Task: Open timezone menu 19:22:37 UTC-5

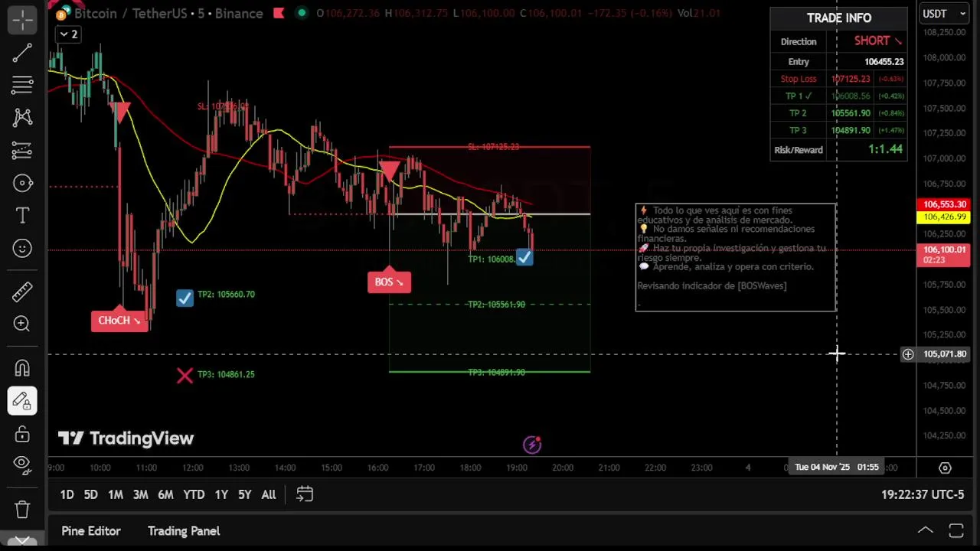Action: (x=923, y=494)
